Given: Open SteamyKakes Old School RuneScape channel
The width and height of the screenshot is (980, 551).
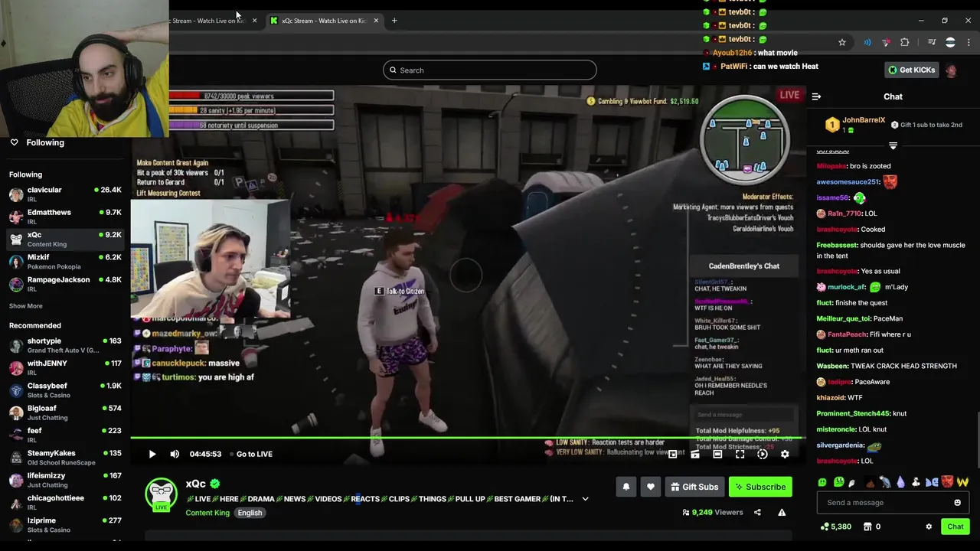Looking at the screenshot, I should coord(65,458).
